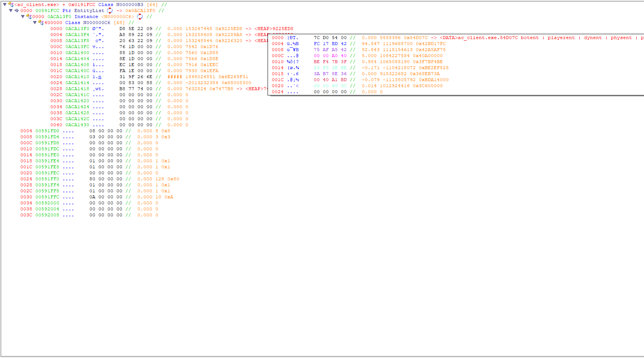Click popup offset 0024 row
Screen dimensions: 644x358
pyautogui.click(x=327, y=92)
